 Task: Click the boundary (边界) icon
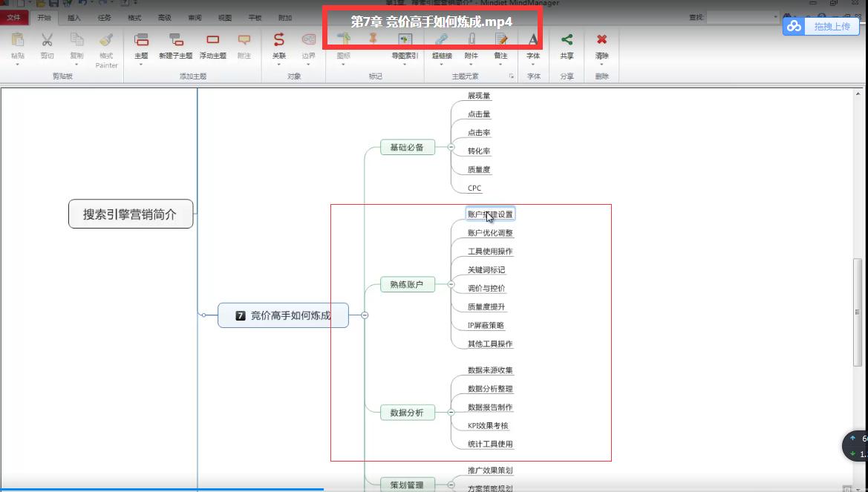coord(308,39)
